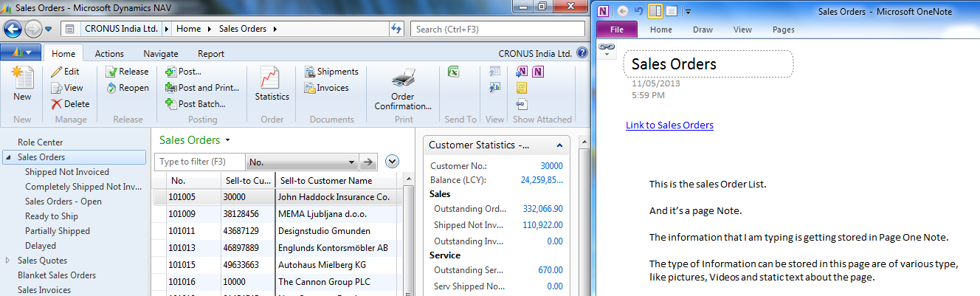980x296 pixels.
Task: Click the red Delete button
Action: tap(70, 104)
